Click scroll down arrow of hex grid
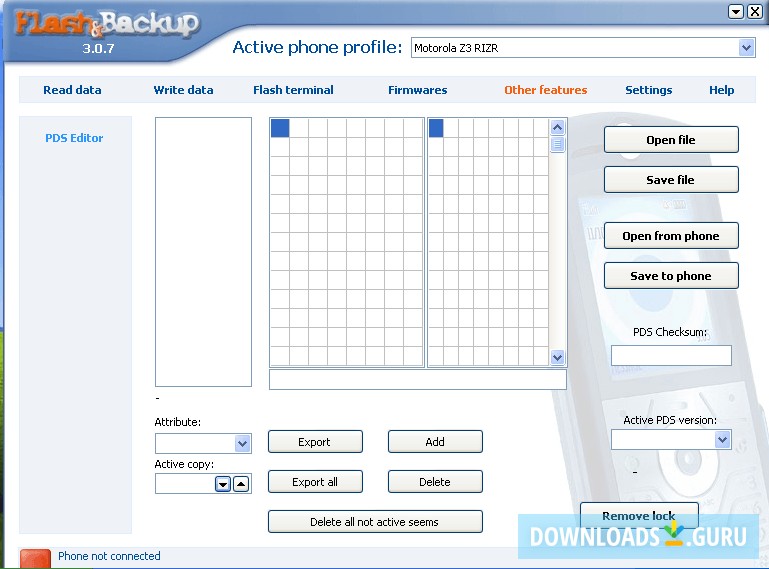 557,357
